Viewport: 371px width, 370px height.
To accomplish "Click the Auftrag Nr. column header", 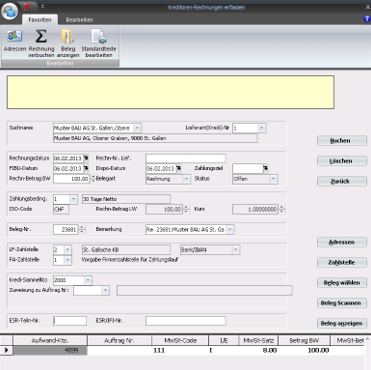I will click(x=119, y=341).
